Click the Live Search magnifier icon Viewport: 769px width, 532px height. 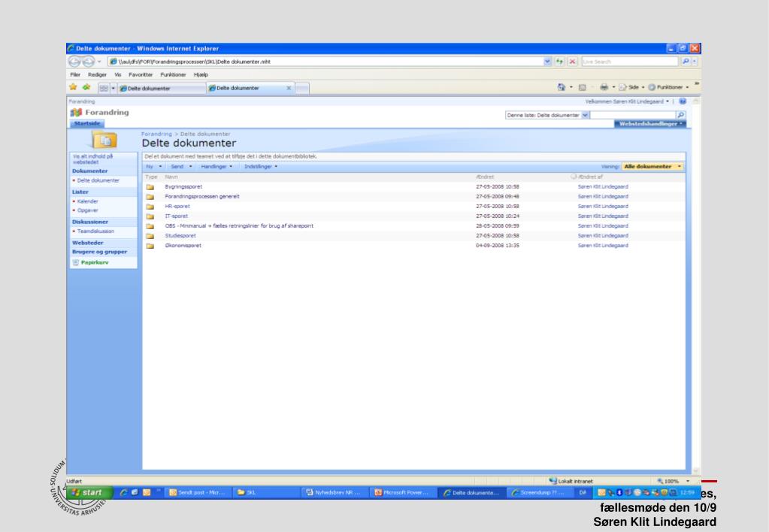686,62
